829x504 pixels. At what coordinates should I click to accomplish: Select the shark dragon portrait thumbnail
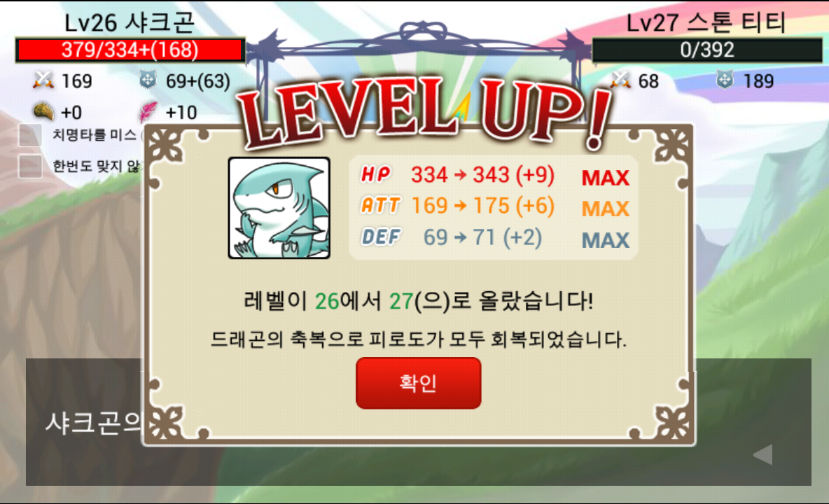pos(279,208)
